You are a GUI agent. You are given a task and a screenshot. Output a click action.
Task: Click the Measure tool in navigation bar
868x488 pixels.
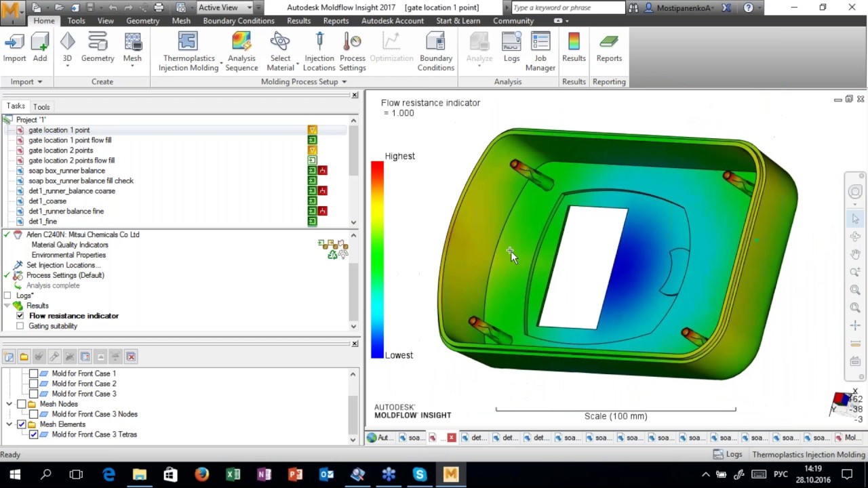click(x=855, y=343)
